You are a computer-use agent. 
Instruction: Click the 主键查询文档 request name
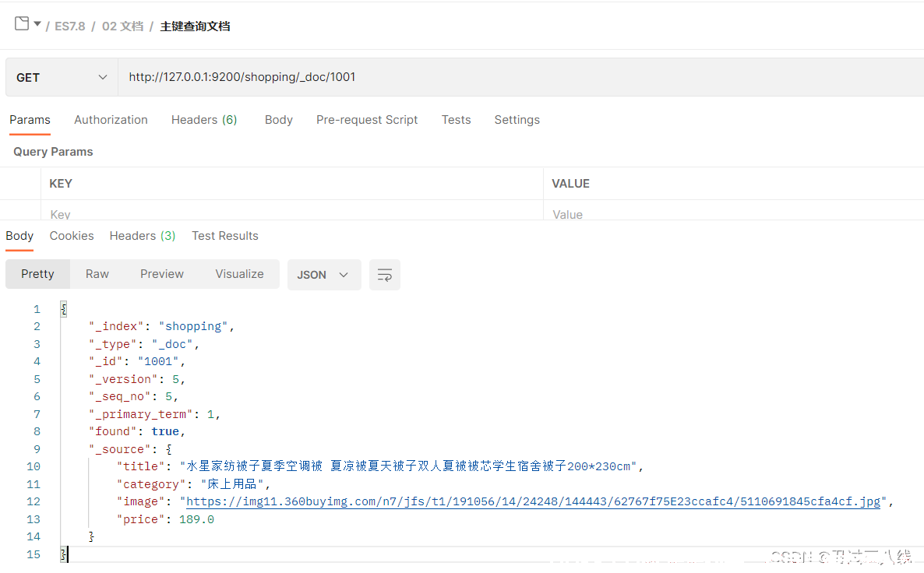195,26
